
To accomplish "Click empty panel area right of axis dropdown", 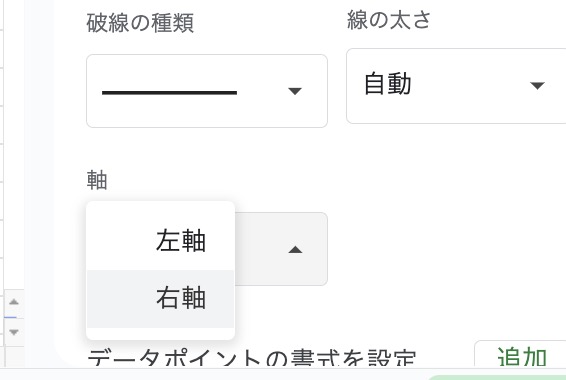I will click(x=444, y=249).
